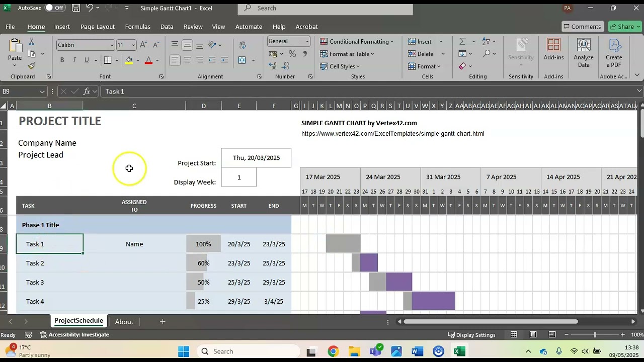Open the Name Box dropdown arrow
Screen dimensions: 644x362
pos(42,92)
